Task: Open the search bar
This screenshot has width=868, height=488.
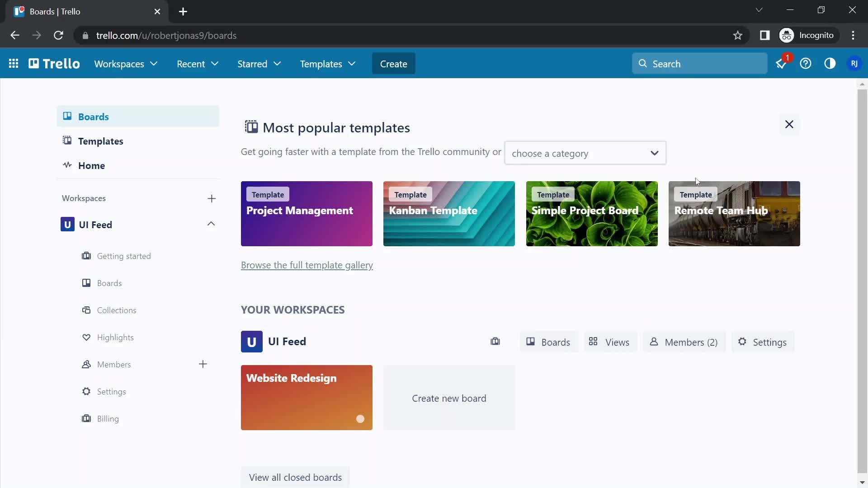Action: pos(700,64)
